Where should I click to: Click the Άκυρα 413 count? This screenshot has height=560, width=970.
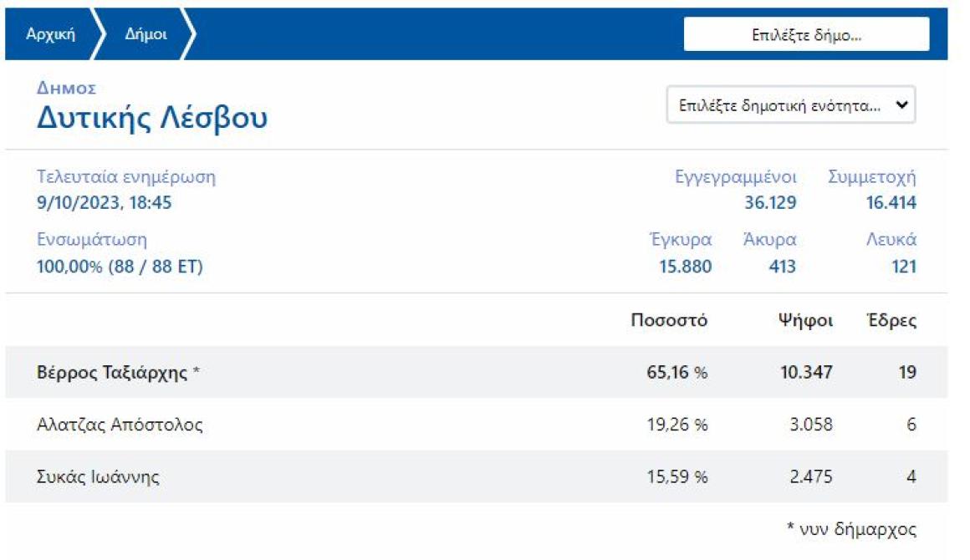pos(782,267)
